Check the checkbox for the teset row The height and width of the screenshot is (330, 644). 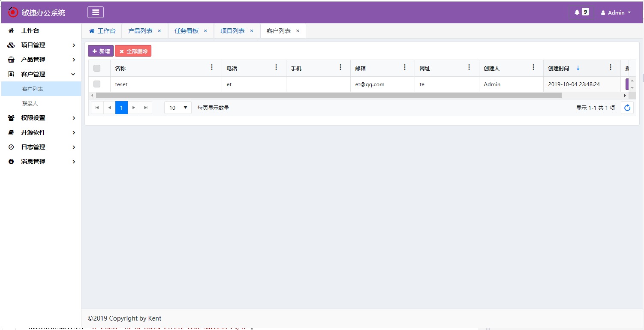(x=97, y=84)
